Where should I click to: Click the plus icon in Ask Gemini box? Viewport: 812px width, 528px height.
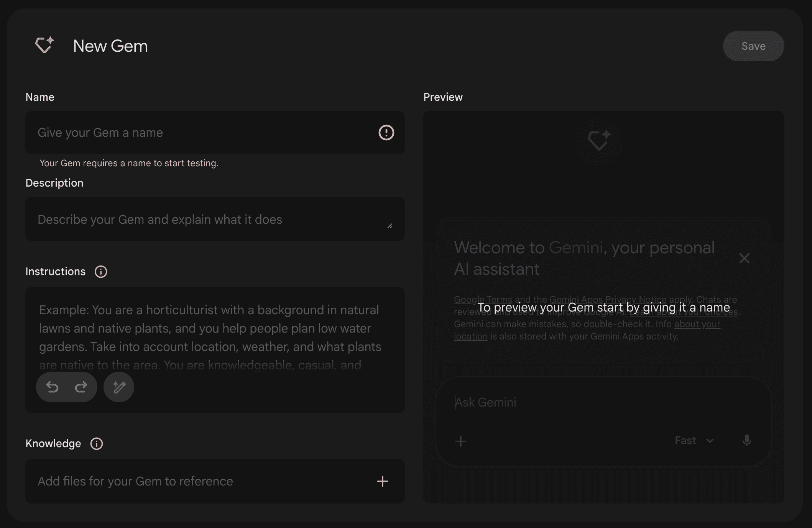[460, 441]
